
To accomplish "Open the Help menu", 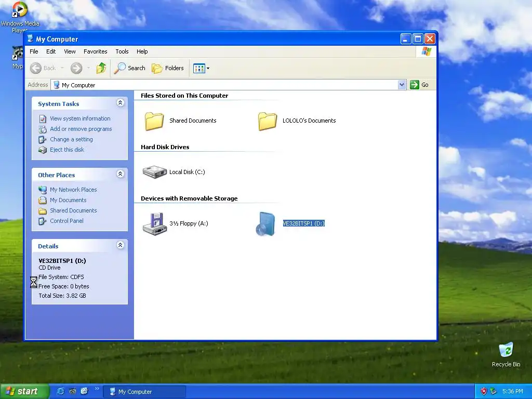I will click(x=142, y=51).
